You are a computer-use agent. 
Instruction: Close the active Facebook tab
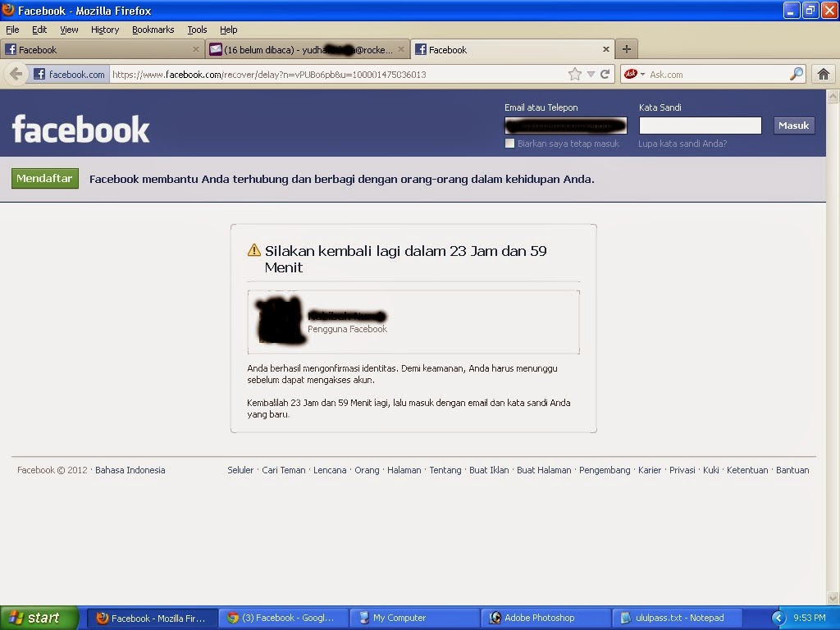[x=606, y=49]
